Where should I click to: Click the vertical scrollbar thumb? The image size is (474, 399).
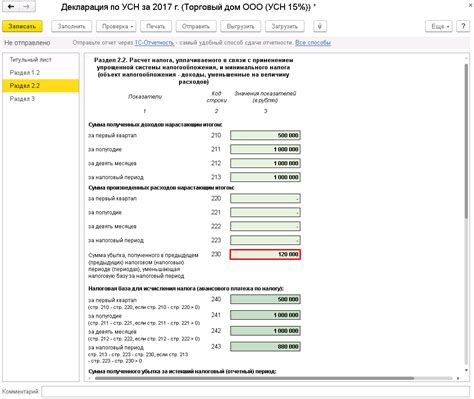(466, 141)
